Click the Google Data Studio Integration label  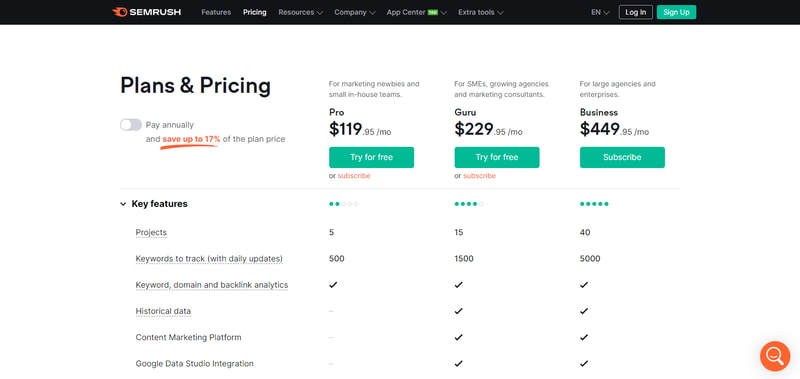tap(194, 364)
